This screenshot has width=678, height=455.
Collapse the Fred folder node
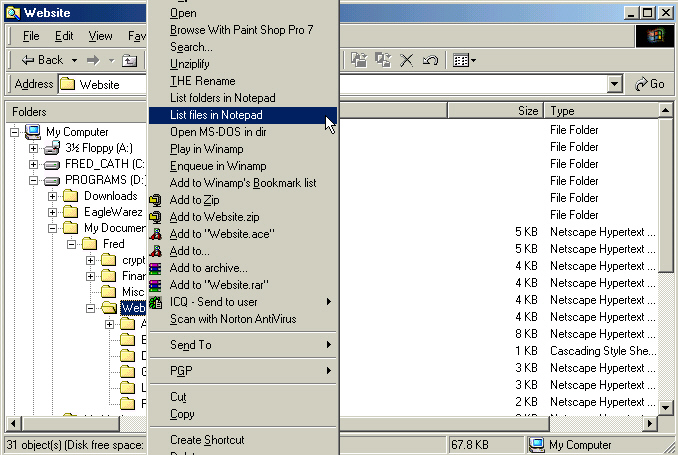[x=71, y=244]
